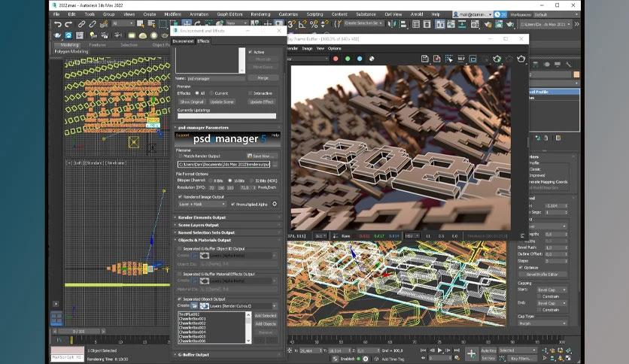Click Clear image icon in frame buffer
The image size is (629, 364).
coord(437,59)
